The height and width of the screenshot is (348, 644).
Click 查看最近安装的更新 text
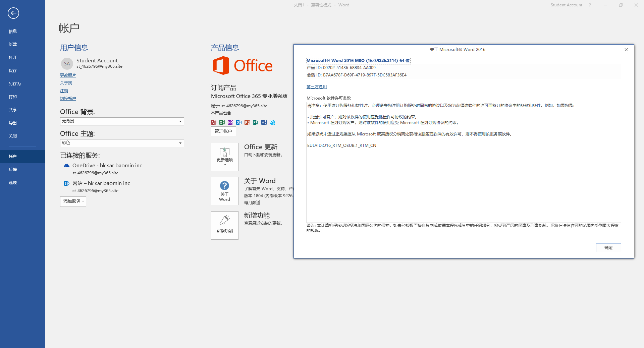pyautogui.click(x=264, y=223)
